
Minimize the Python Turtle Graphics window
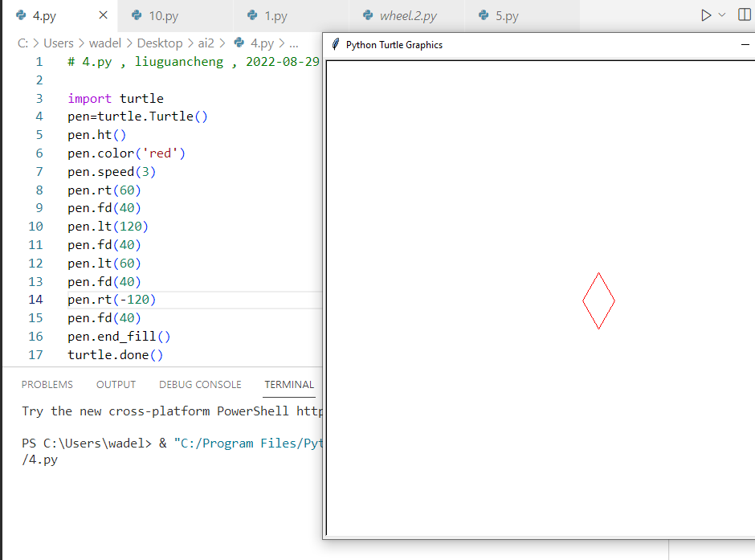(745, 45)
